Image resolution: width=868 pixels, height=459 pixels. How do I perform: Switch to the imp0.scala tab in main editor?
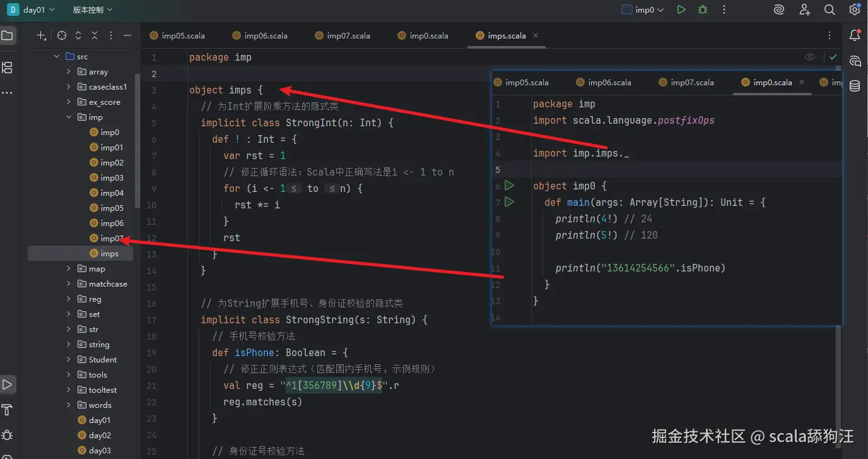click(x=423, y=35)
